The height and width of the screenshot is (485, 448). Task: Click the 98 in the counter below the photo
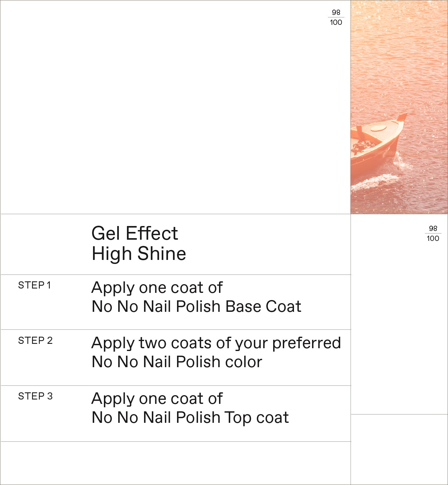tap(433, 229)
